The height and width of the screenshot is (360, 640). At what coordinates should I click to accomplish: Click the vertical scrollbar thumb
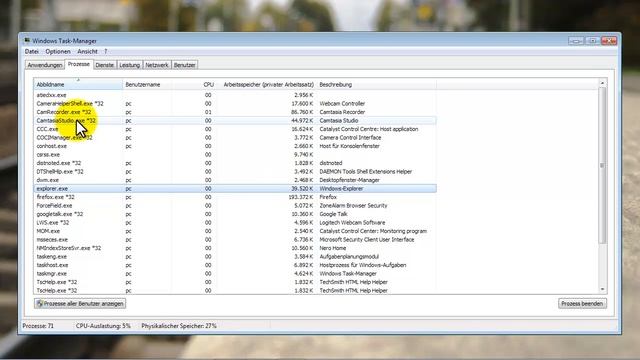tap(602, 165)
